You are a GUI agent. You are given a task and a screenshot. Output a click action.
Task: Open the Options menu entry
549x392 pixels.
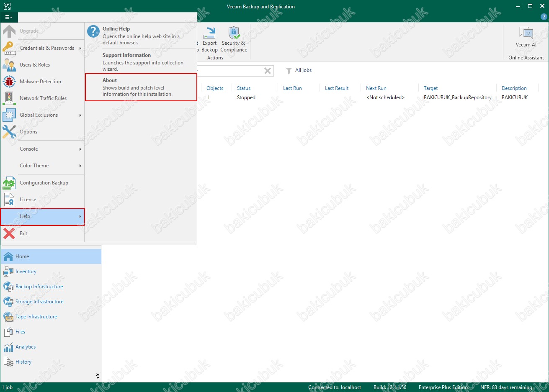pos(43,132)
